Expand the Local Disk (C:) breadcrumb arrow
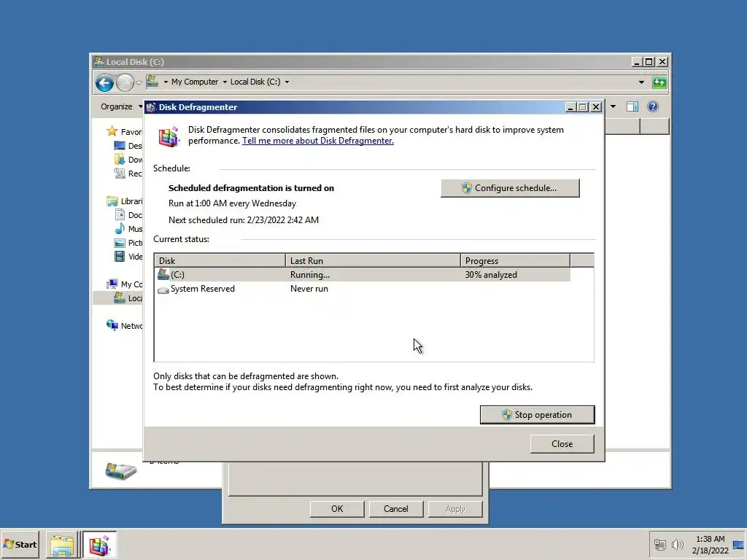The image size is (747, 560). coord(225,82)
